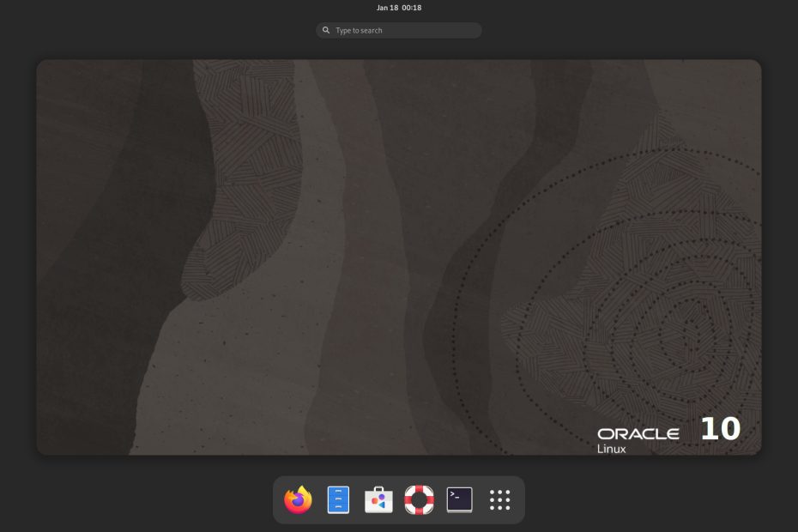Open the Software store icon

(x=378, y=500)
